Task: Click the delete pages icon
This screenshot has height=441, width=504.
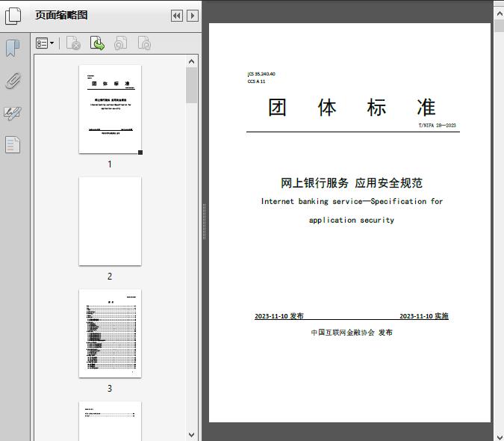Action: point(73,43)
